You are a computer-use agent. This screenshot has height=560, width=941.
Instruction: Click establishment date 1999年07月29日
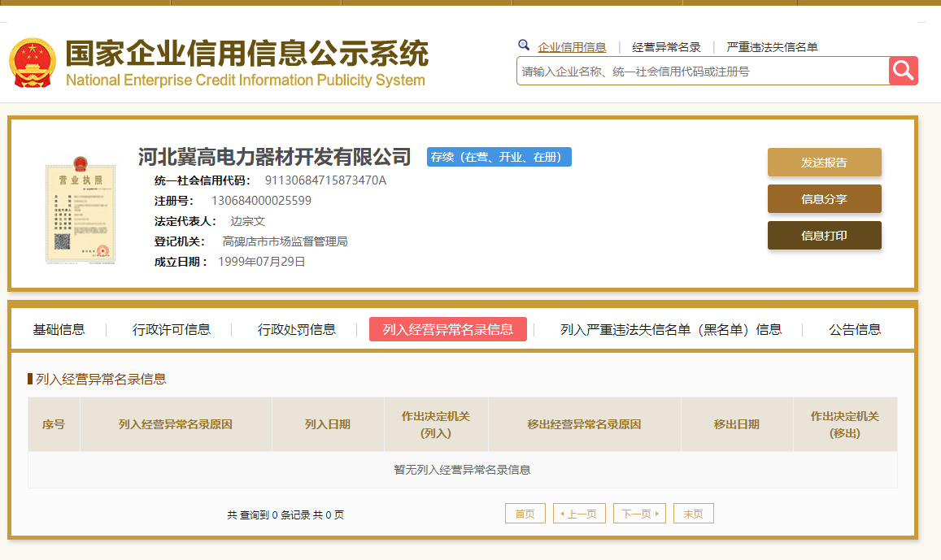(262, 262)
